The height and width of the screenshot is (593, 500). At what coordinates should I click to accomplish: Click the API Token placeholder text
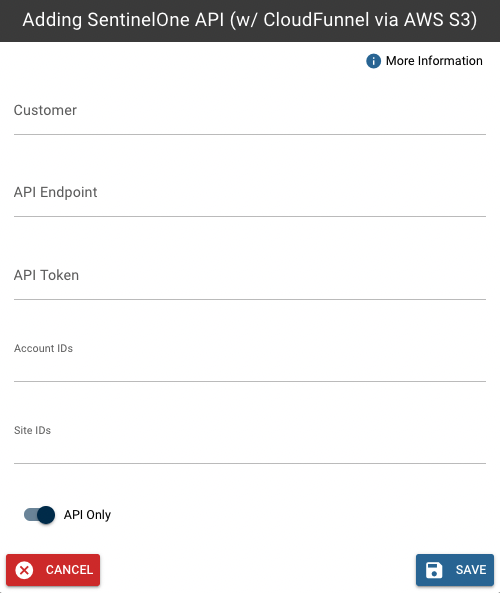coord(47,275)
